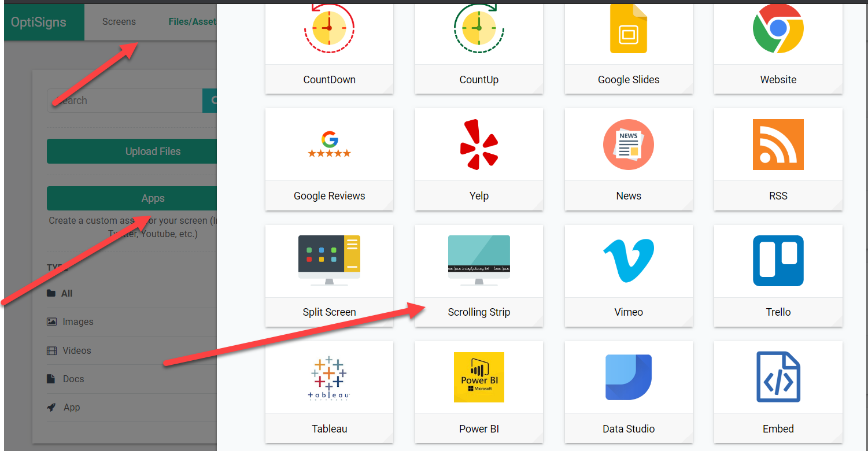
Task: Click into the Search input field
Action: 124,101
